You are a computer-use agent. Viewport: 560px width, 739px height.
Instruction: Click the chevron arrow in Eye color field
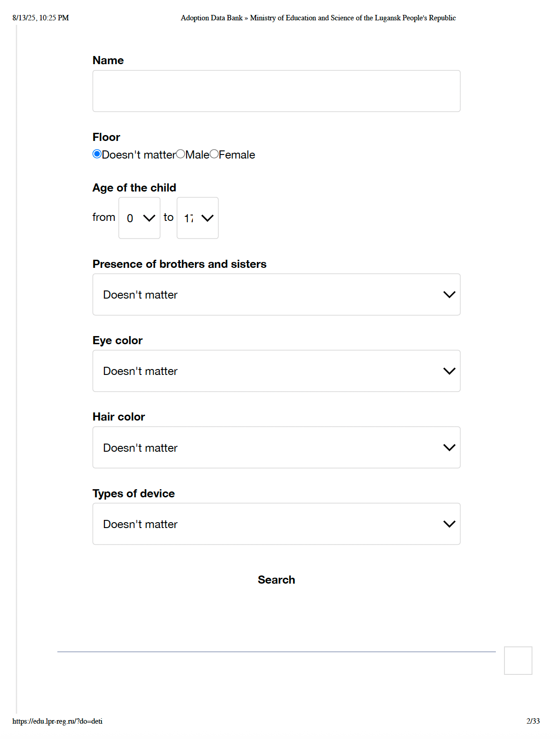click(449, 371)
